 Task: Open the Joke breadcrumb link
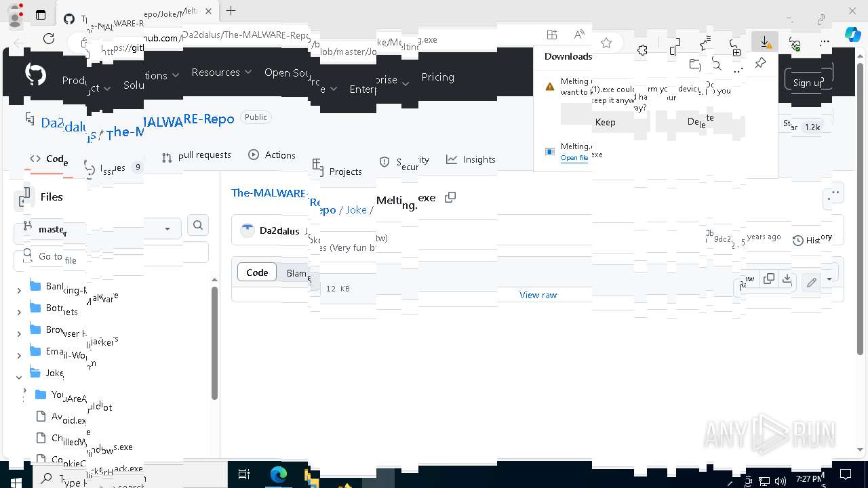(356, 209)
